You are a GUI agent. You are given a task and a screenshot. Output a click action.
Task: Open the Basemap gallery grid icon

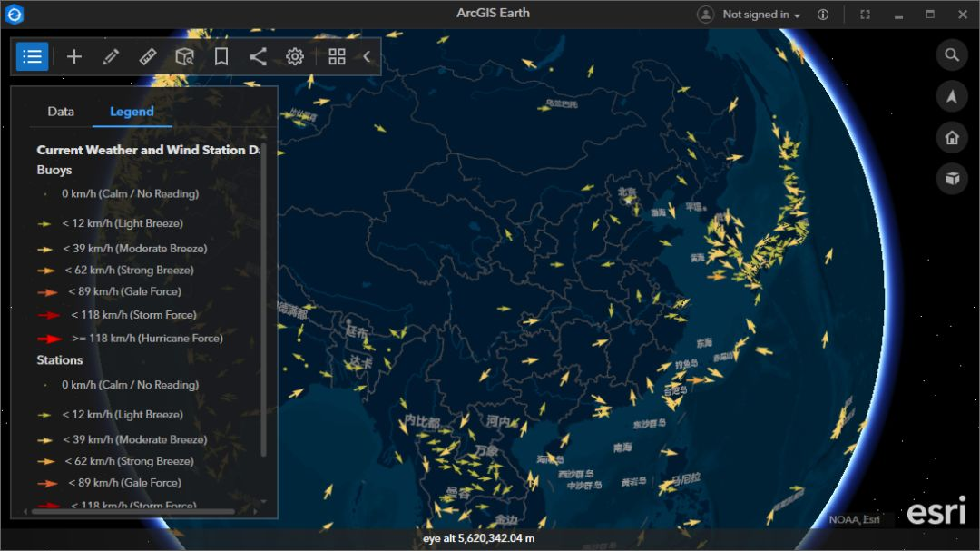[337, 56]
